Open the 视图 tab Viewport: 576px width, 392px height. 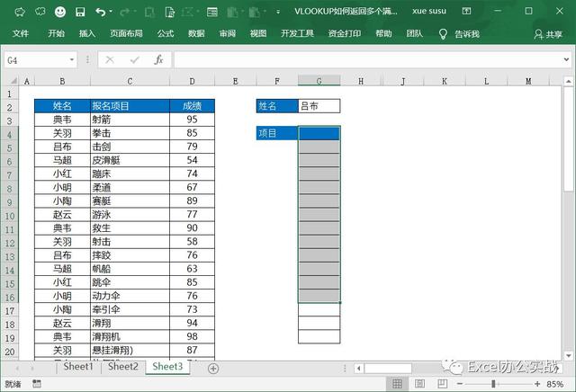(258, 34)
